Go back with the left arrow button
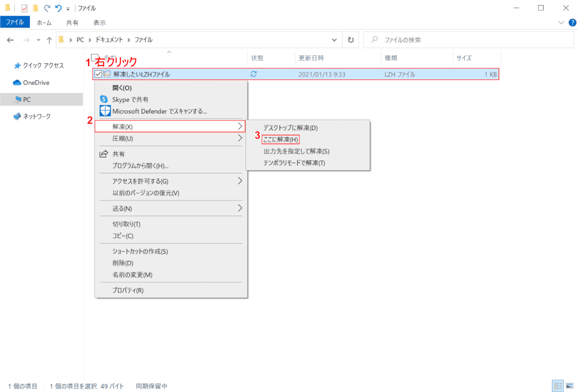 click(10, 40)
